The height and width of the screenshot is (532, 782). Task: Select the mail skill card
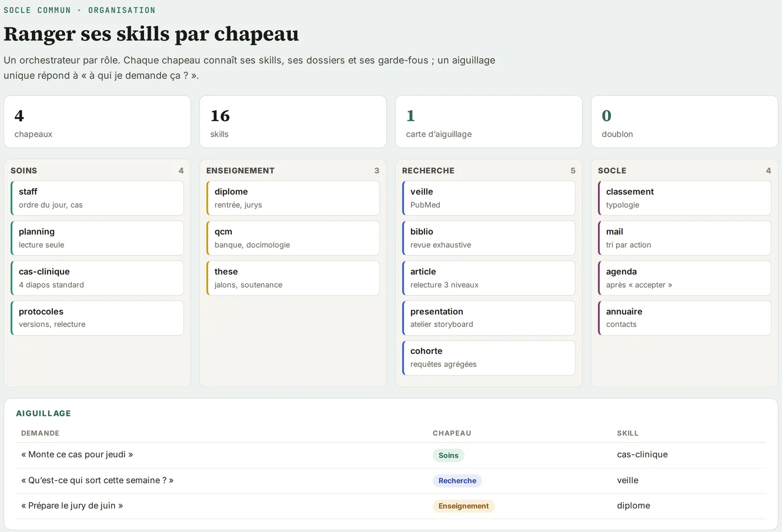684,238
